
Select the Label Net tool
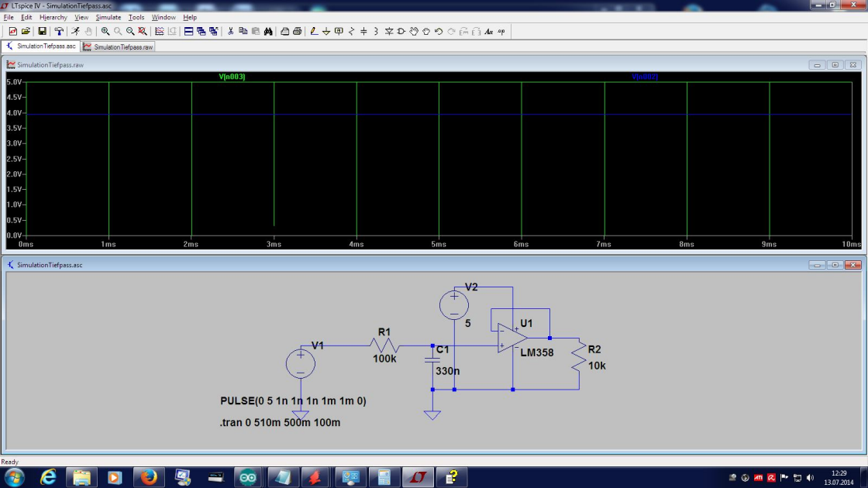339,32
